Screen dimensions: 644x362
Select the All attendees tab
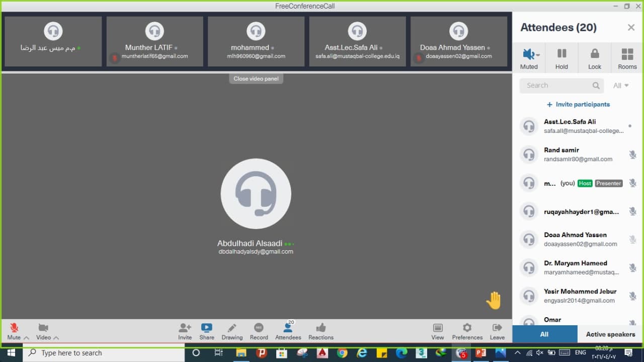(x=544, y=334)
